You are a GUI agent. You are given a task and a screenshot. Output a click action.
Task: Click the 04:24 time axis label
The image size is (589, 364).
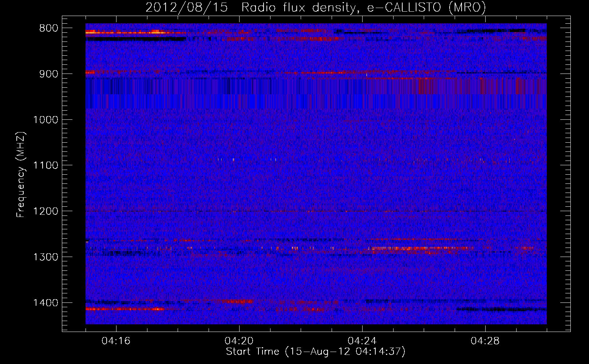coord(362,341)
